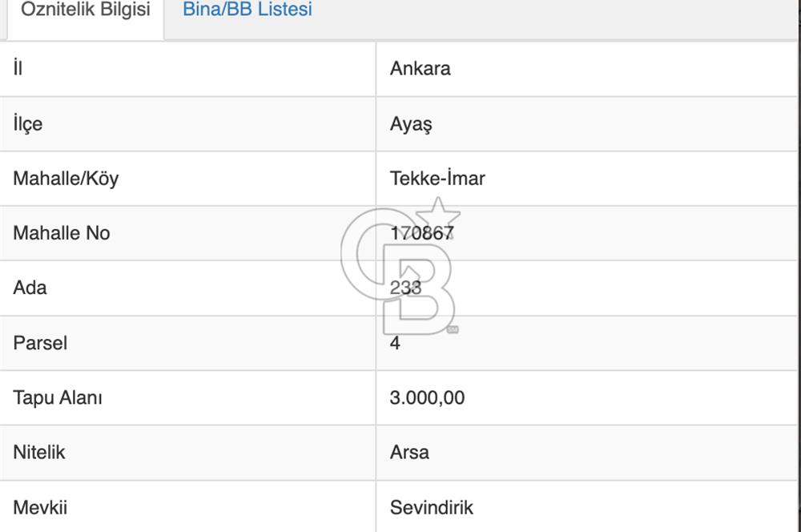801x532 pixels.
Task: Click the Ada row header
Action: 28,288
